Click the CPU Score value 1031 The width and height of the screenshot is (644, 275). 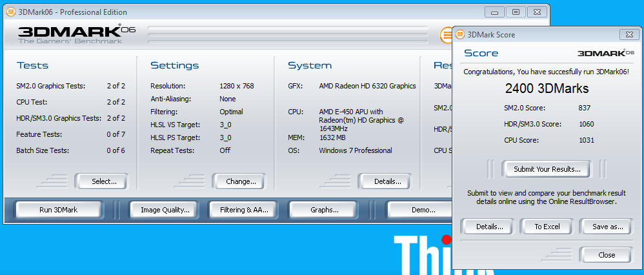586,140
